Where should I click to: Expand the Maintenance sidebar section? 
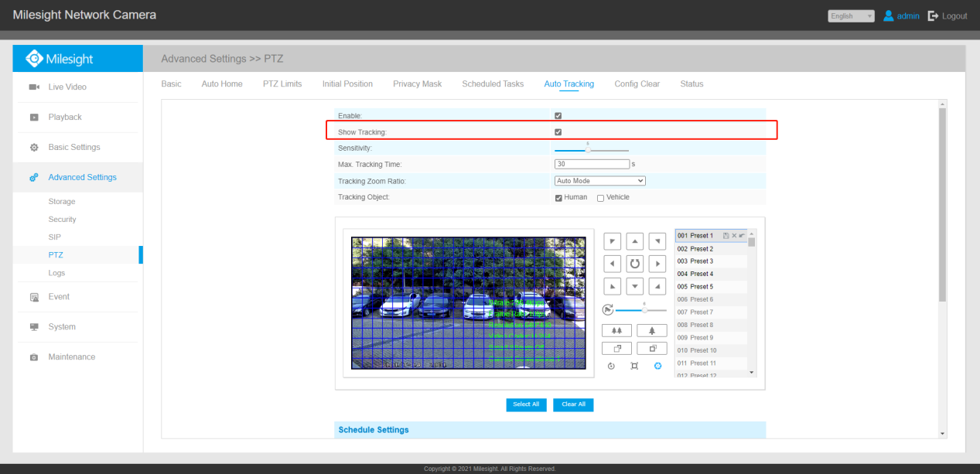point(77,357)
